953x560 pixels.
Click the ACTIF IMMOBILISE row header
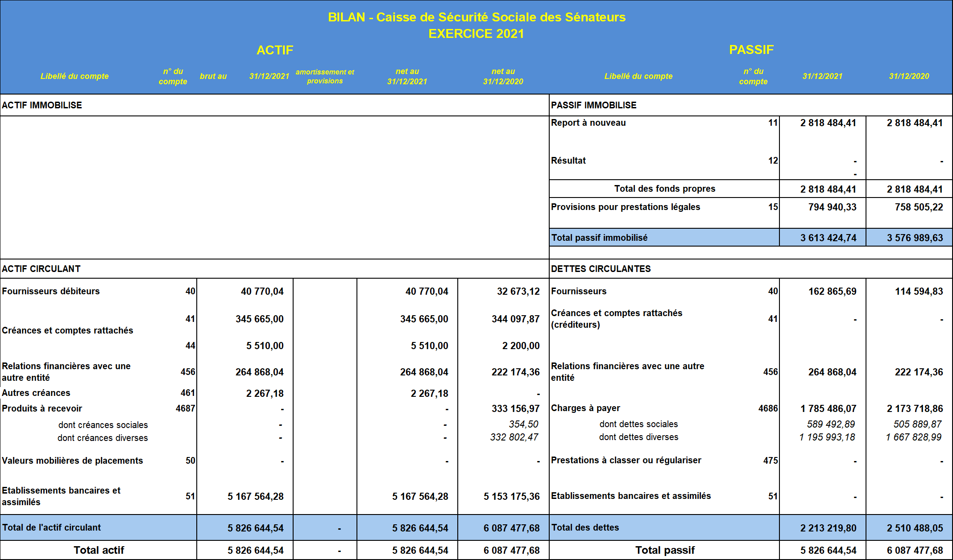(x=42, y=105)
